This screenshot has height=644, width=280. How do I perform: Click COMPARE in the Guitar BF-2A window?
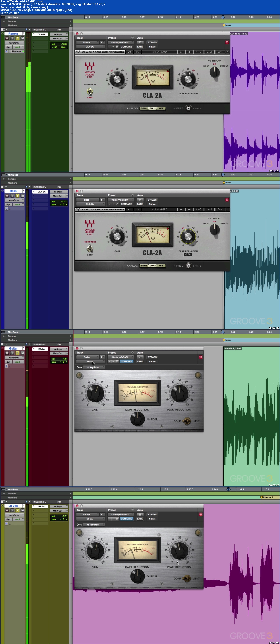coord(126,361)
